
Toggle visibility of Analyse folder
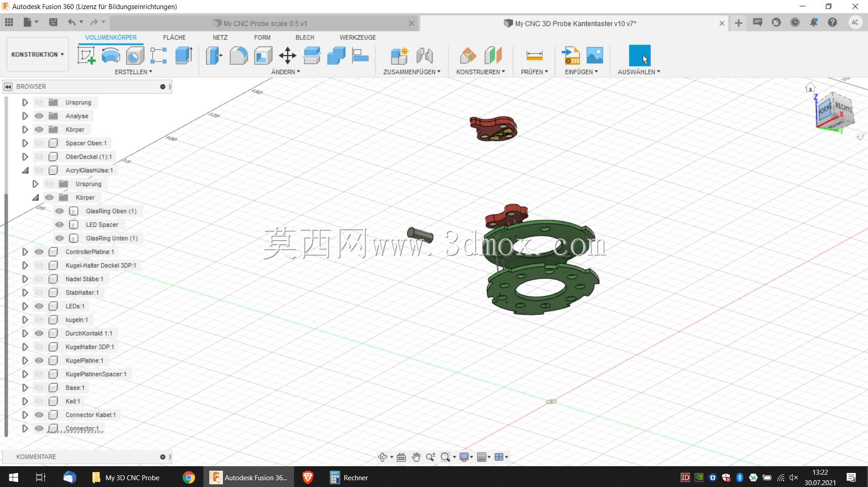point(39,116)
